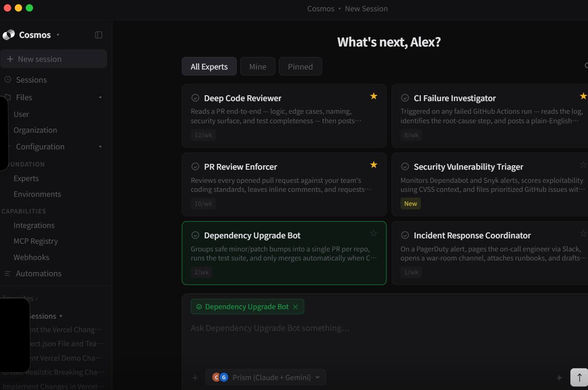Click the check icon on the Dependency Upgrade Bot card
The width and height of the screenshot is (588, 390).
[195, 235]
